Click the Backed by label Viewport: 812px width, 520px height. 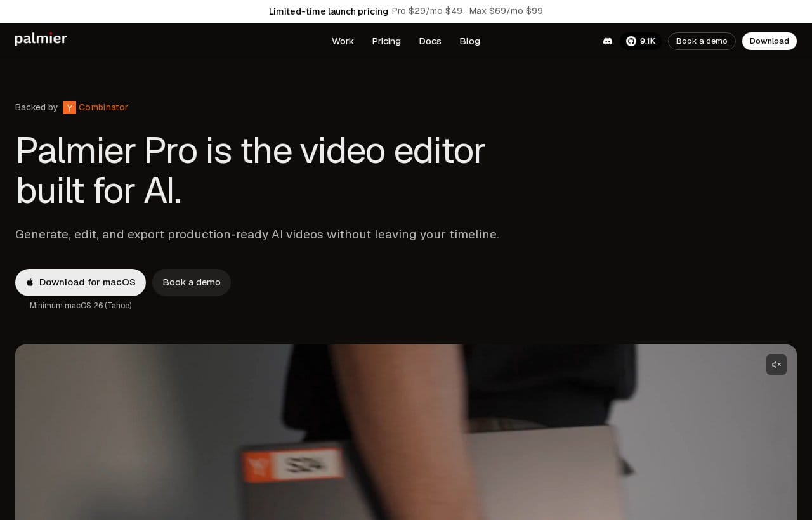(36, 107)
